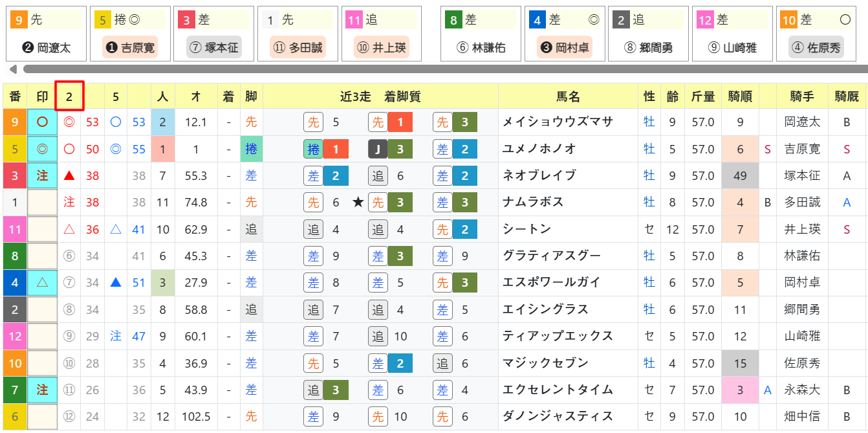Toggle the empty 印 box for ダノンジャスティス
The height and width of the screenshot is (433, 868).
[42, 417]
